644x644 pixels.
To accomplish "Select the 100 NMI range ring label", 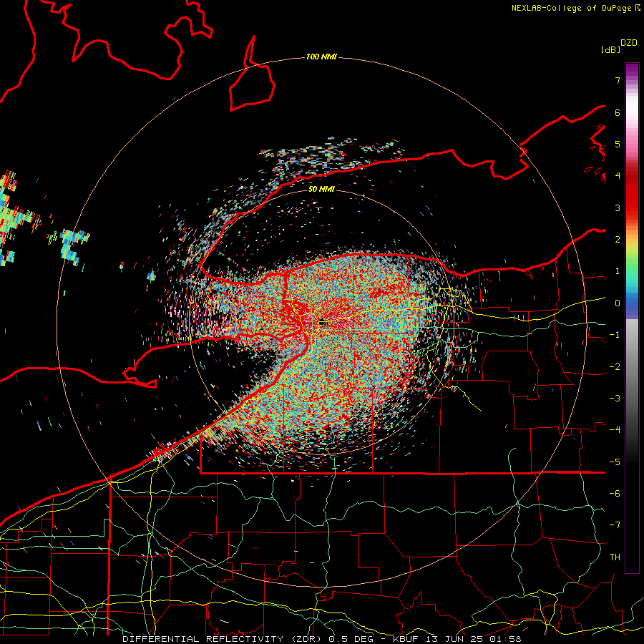I will pos(321,57).
